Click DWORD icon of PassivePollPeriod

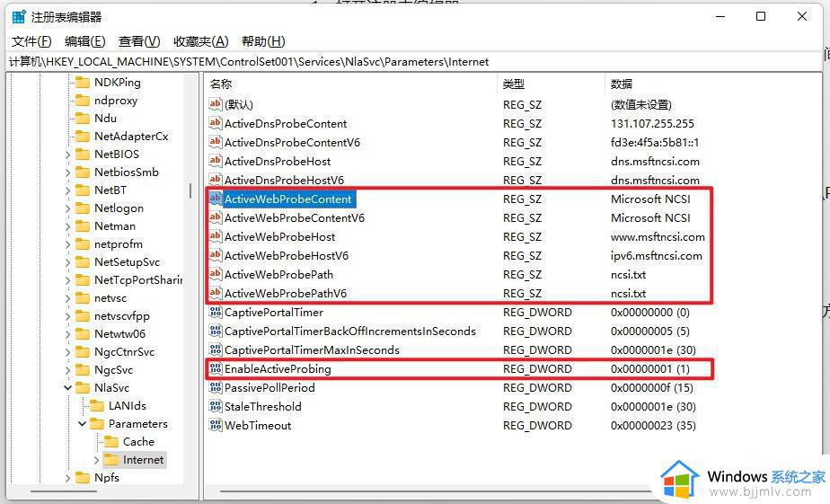click(215, 387)
